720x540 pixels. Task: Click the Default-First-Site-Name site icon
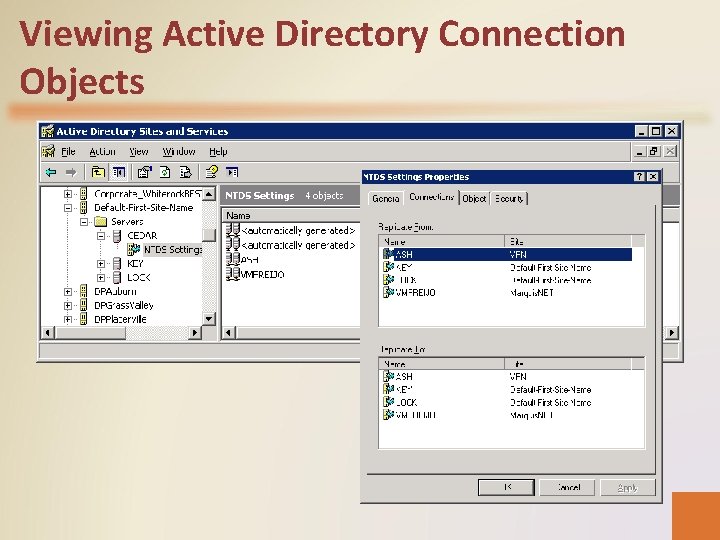coord(84,208)
